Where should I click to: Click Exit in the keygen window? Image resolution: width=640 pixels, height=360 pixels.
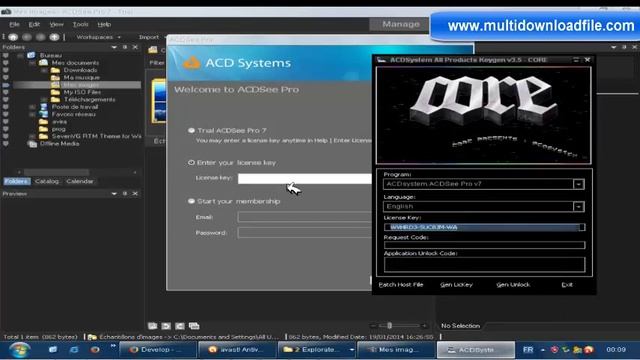point(567,284)
